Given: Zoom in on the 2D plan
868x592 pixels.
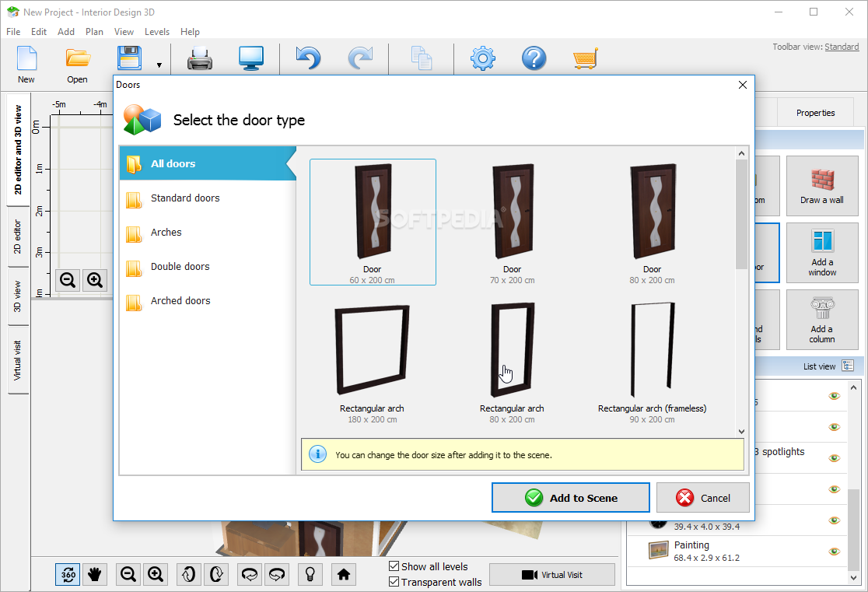Looking at the screenshot, I should [x=95, y=280].
